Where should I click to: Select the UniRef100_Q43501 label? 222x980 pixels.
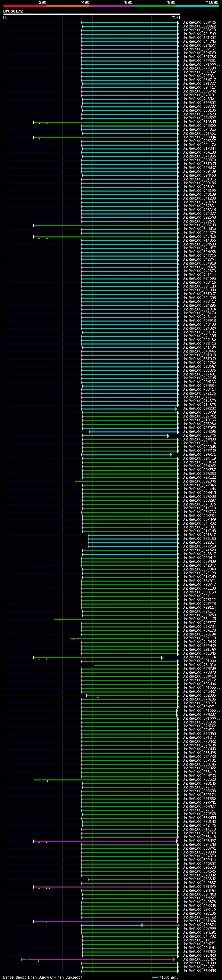[199, 99]
